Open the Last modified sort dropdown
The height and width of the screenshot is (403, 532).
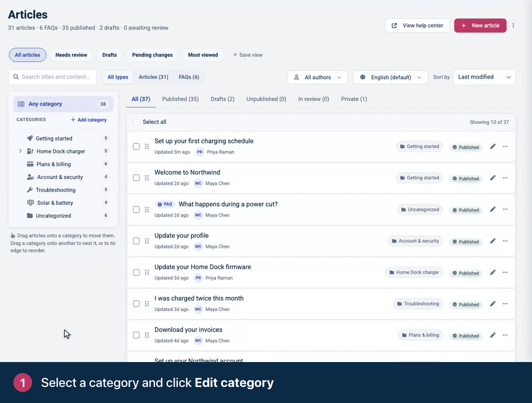pyautogui.click(x=484, y=77)
